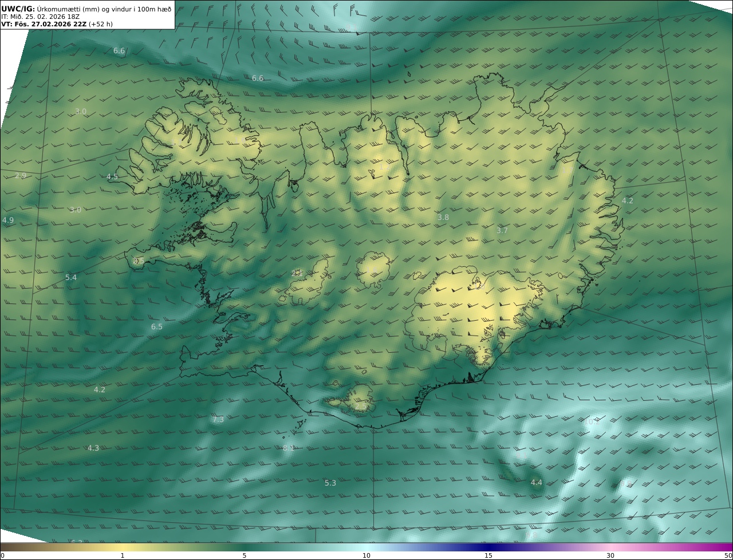Click the valid time 'VT: Fös. 27.02.2026 22Z'
The image size is (733, 560).
point(44,25)
